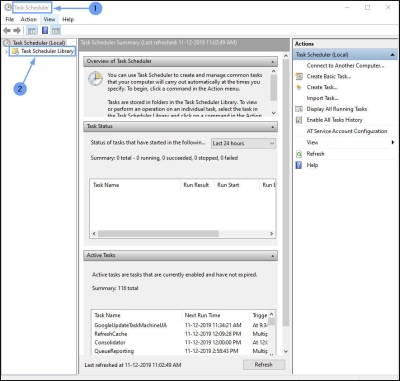
Task: Open the Last 24 hours dropdown
Action: (243, 143)
